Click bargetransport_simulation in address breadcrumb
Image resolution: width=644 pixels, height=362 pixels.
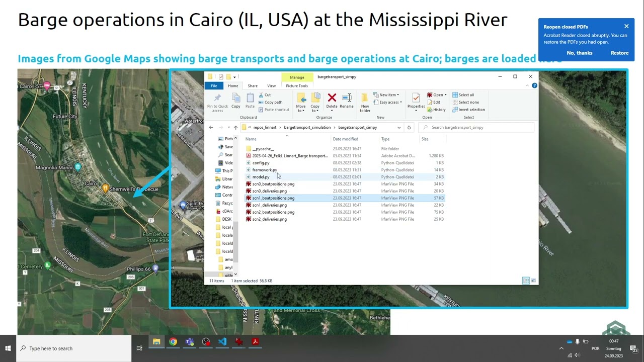pos(307,127)
